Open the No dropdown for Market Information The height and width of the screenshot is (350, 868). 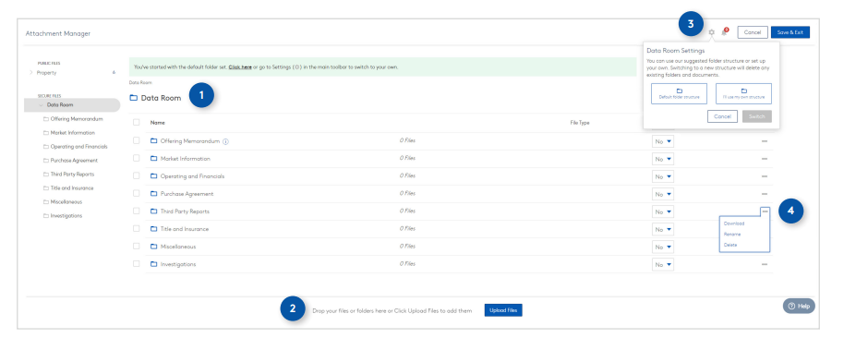click(663, 159)
